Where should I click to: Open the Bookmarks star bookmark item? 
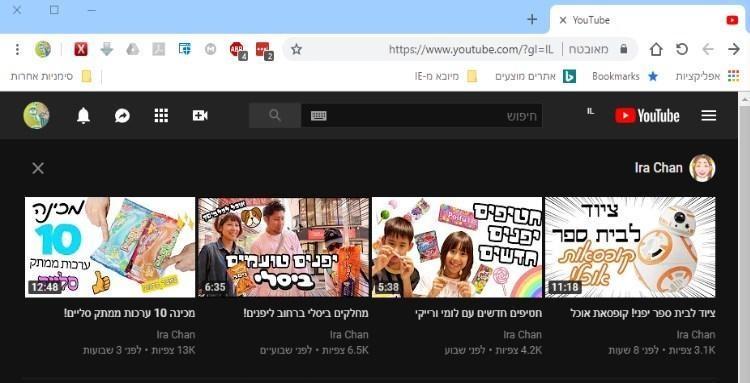click(x=625, y=76)
